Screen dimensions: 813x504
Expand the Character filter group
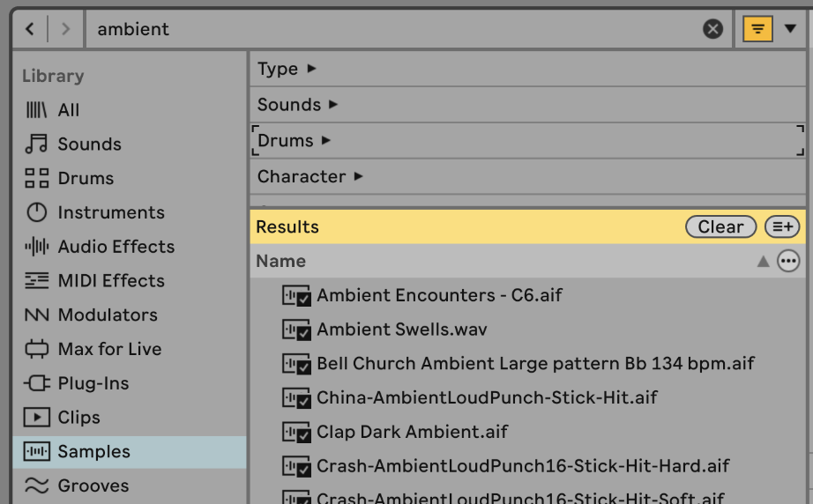(310, 176)
